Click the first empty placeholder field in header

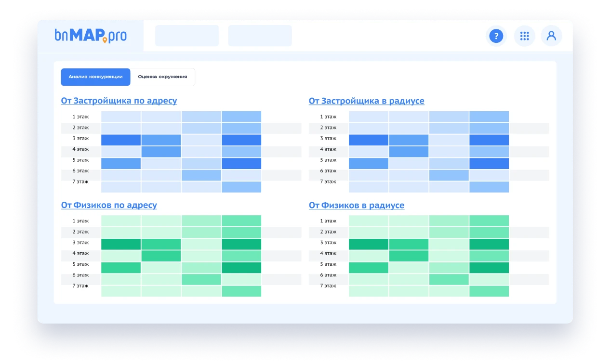(187, 36)
